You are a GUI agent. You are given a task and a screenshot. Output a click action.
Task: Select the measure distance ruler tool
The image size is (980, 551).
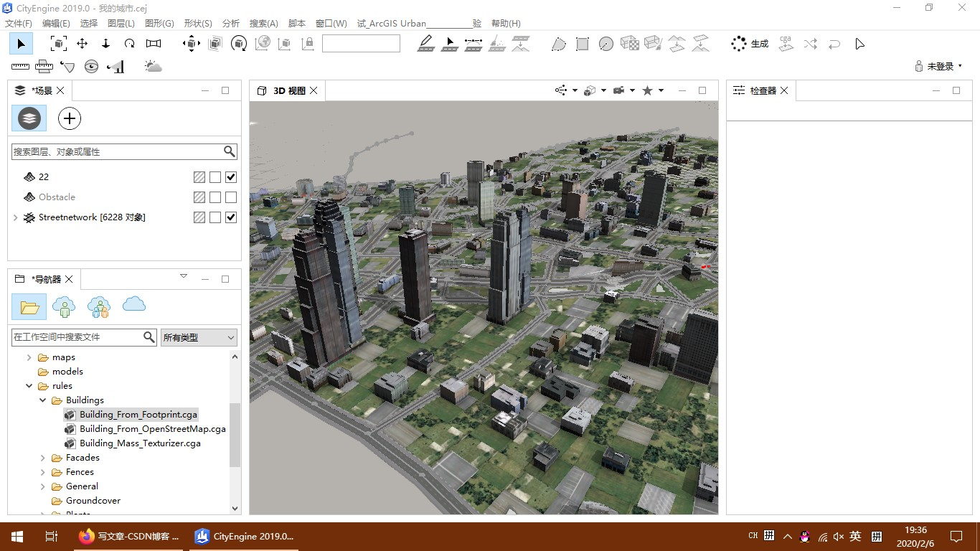click(x=20, y=66)
